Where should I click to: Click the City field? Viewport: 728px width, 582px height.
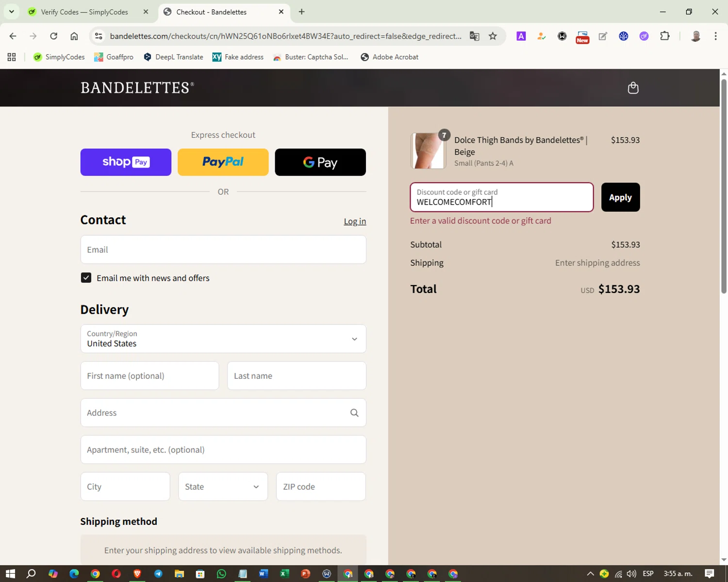(125, 486)
